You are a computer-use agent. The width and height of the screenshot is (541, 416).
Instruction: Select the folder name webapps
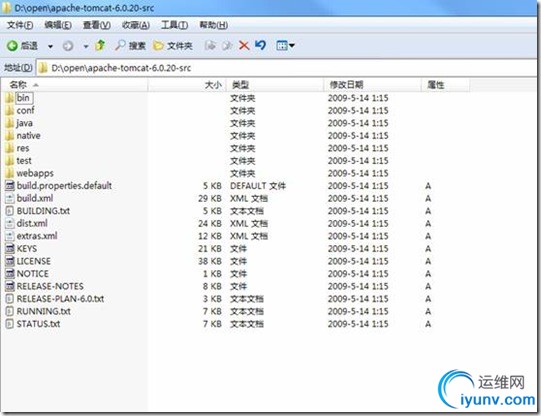pyautogui.click(x=35, y=173)
